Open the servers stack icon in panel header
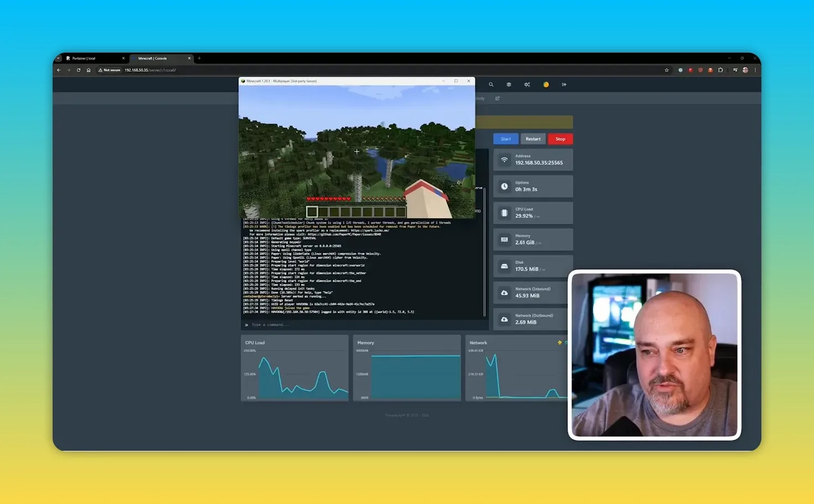This screenshot has width=814, height=504. pyautogui.click(x=509, y=85)
